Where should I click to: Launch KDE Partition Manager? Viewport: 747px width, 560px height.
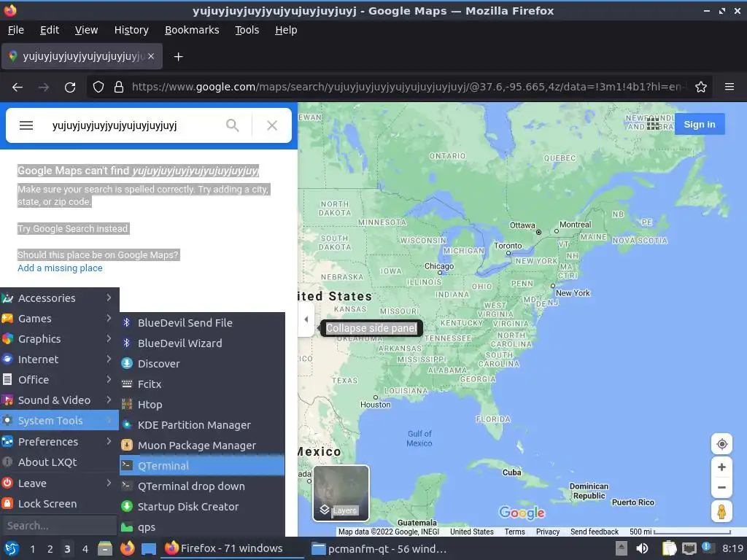click(202, 425)
